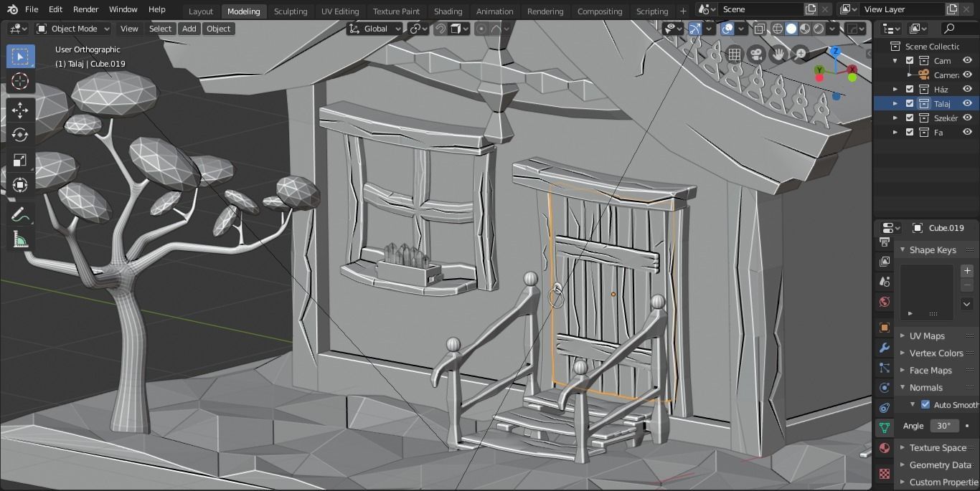Toggle snapping magnet button
This screenshot has width=980, height=491.
tap(440, 29)
